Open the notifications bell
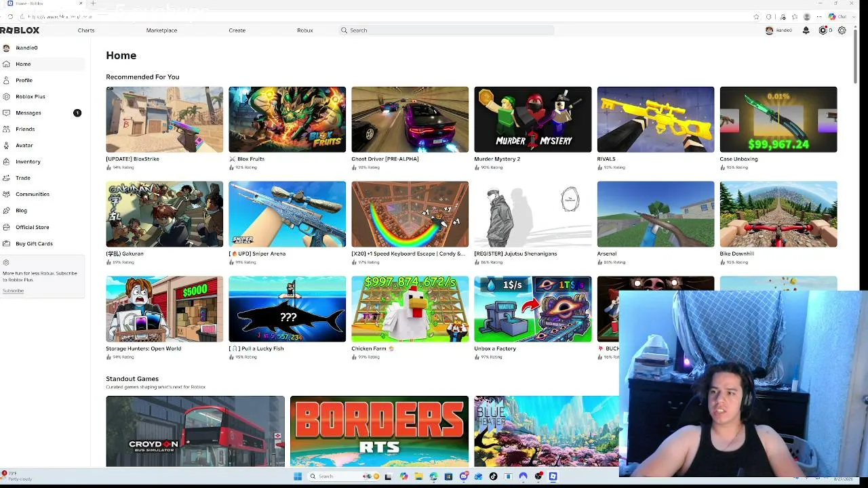The height and width of the screenshot is (488, 868). pos(806,30)
